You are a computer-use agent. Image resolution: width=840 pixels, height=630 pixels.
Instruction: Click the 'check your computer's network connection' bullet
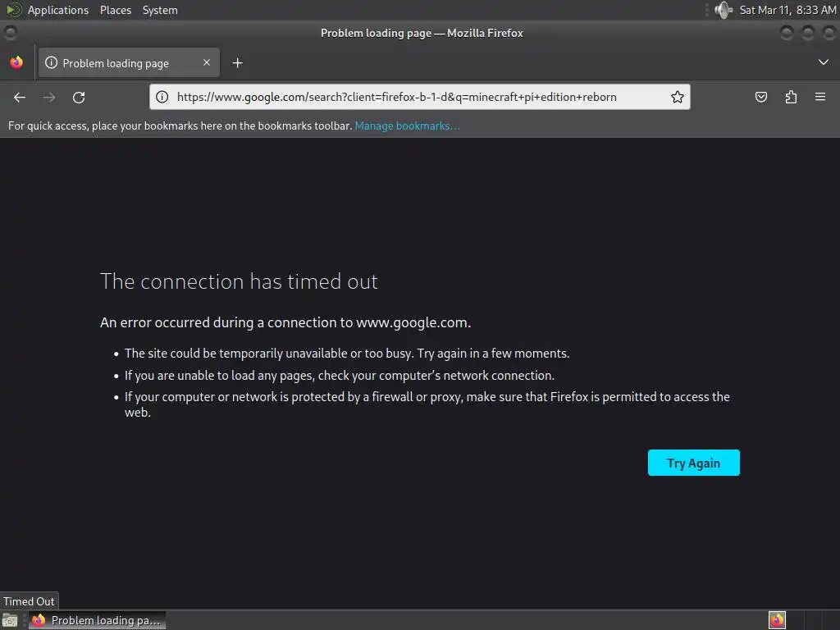tap(340, 376)
